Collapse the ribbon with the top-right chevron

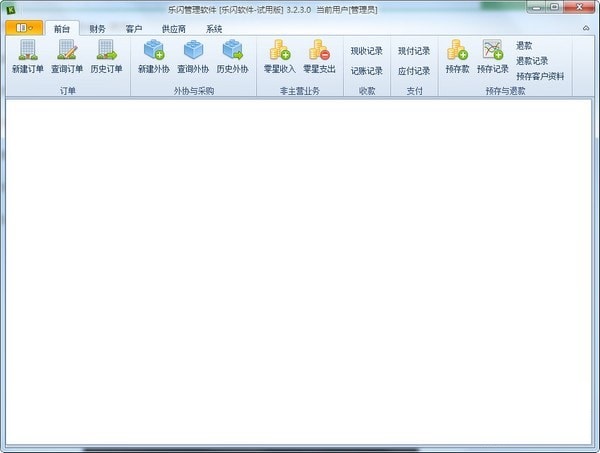[x=585, y=28]
